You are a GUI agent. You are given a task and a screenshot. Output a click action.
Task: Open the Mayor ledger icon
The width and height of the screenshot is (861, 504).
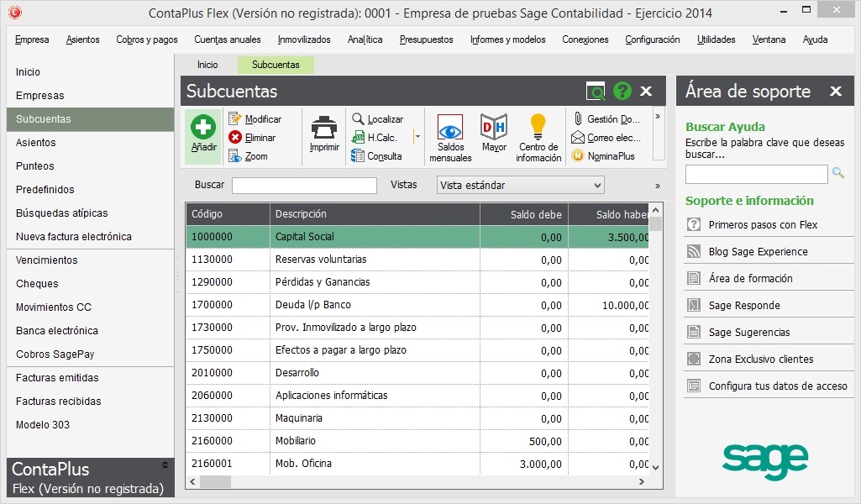[494, 127]
